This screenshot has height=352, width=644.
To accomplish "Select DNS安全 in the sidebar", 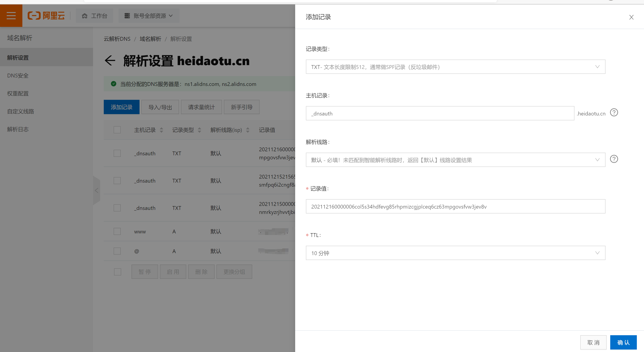I will (x=18, y=76).
